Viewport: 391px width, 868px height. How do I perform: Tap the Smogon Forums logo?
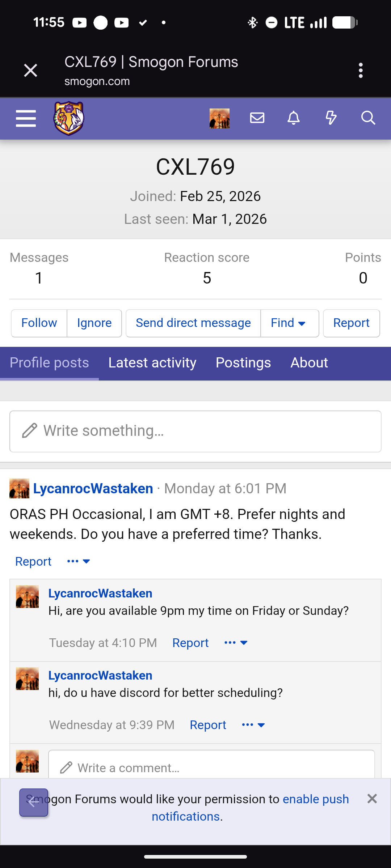[69, 118]
